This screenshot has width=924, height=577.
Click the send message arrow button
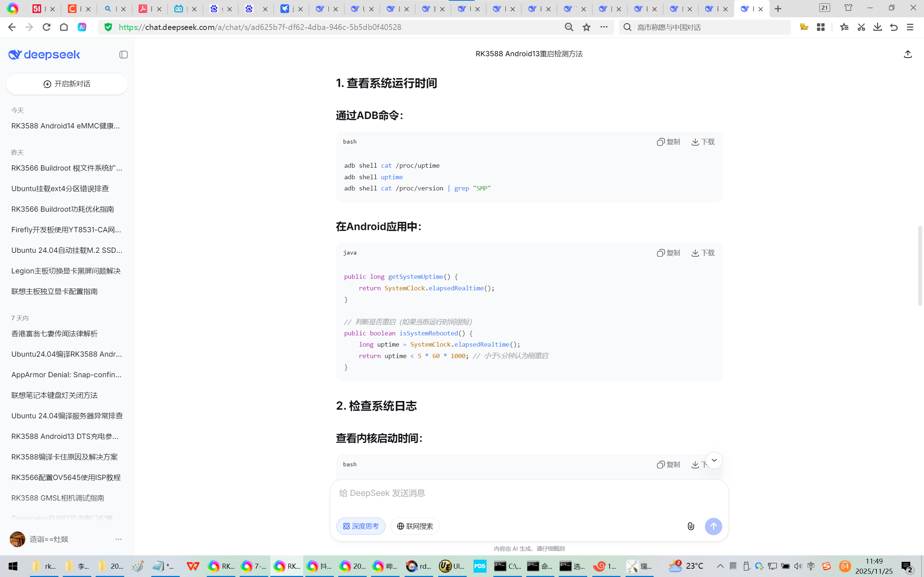[x=713, y=526]
